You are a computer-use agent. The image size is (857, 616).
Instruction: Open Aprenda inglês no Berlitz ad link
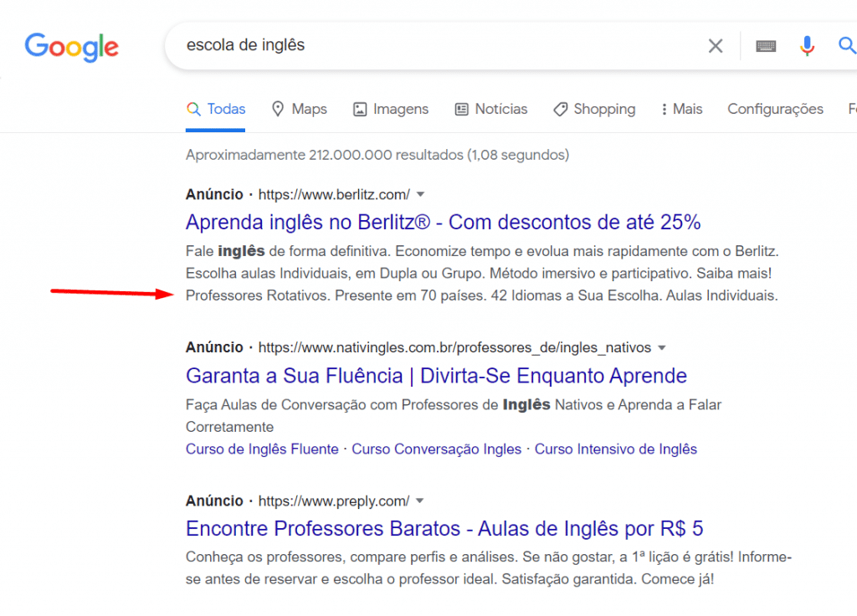(443, 223)
